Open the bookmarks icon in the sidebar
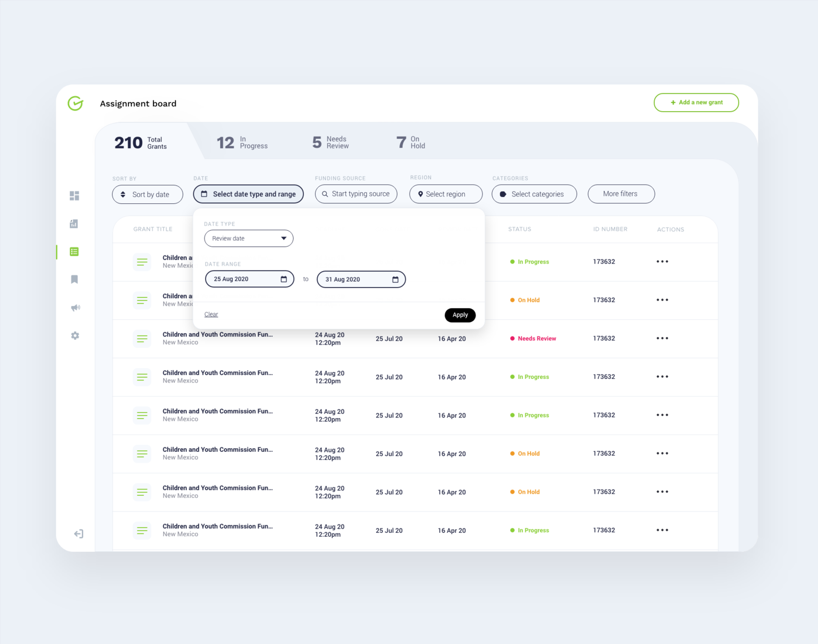This screenshot has width=818, height=644. pyautogui.click(x=74, y=280)
